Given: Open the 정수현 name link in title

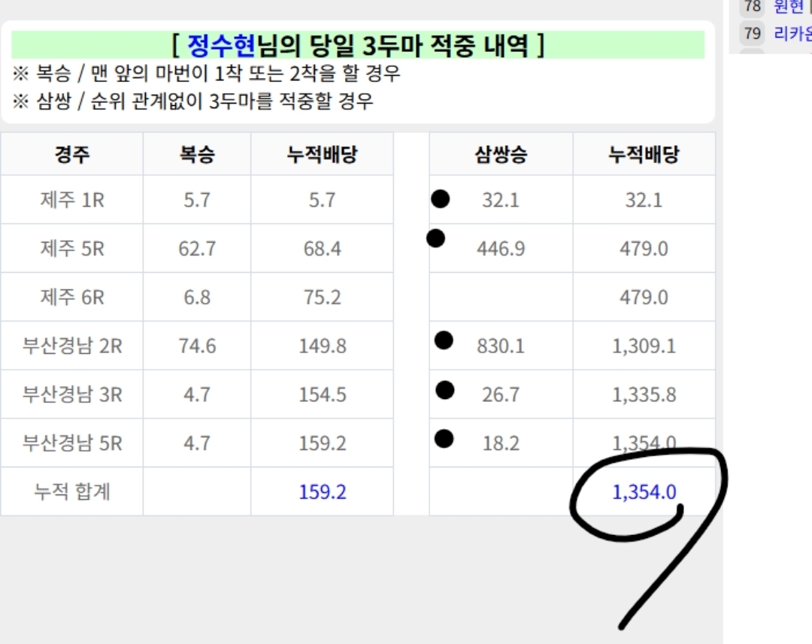Looking at the screenshot, I should click(x=222, y=46).
